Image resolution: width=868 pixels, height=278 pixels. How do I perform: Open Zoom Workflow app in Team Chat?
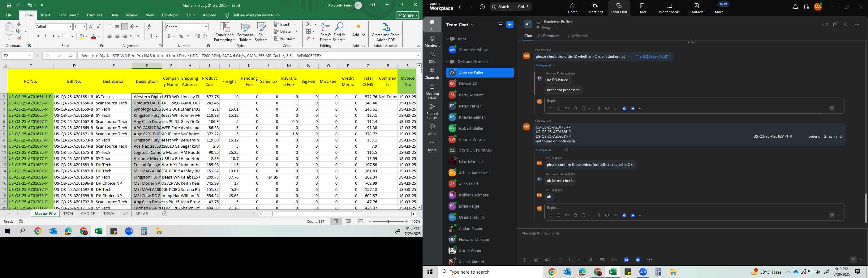(480, 50)
